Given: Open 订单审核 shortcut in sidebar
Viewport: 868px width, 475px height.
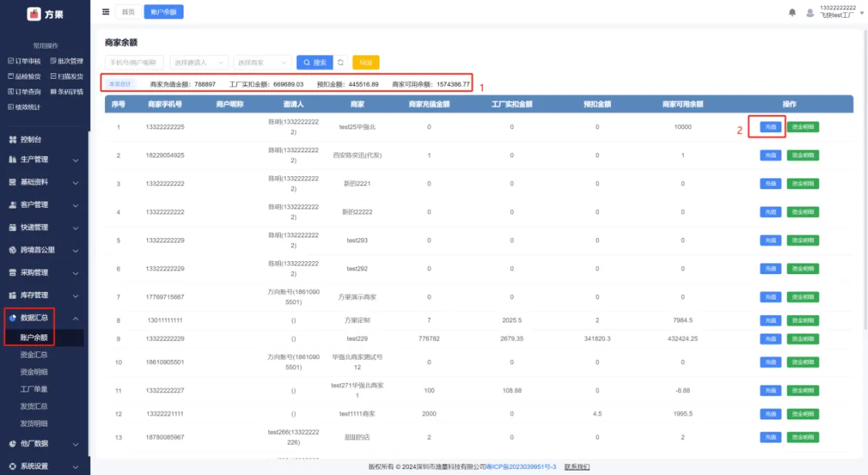Looking at the screenshot, I should coord(25,61).
